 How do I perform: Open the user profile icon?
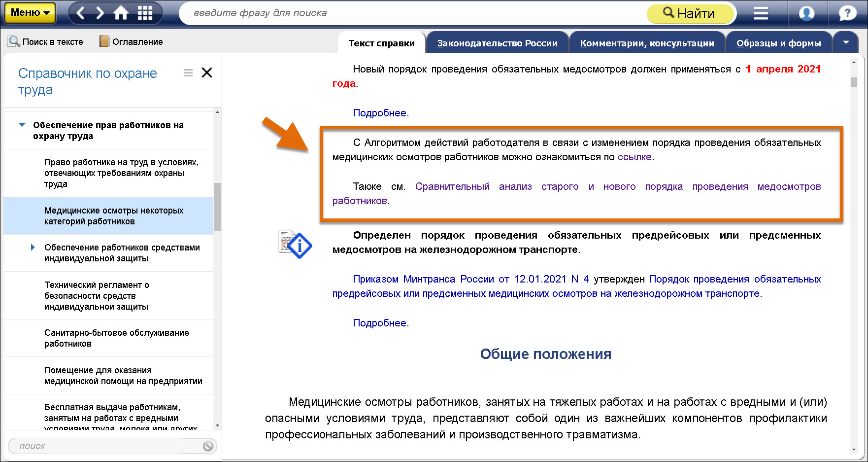tap(806, 13)
